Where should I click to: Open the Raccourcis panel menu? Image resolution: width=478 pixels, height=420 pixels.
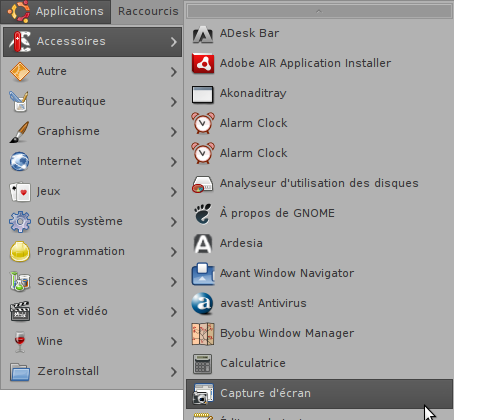coord(148,11)
